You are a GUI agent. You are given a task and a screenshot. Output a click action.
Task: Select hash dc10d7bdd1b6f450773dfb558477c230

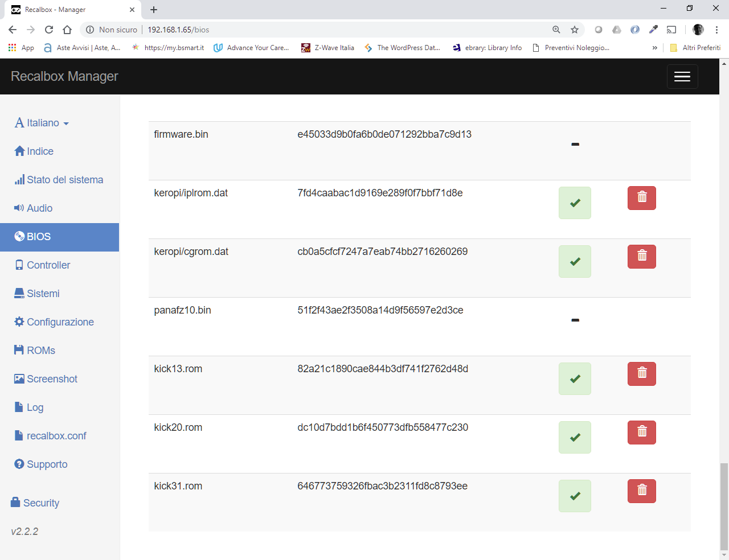pyautogui.click(x=383, y=427)
